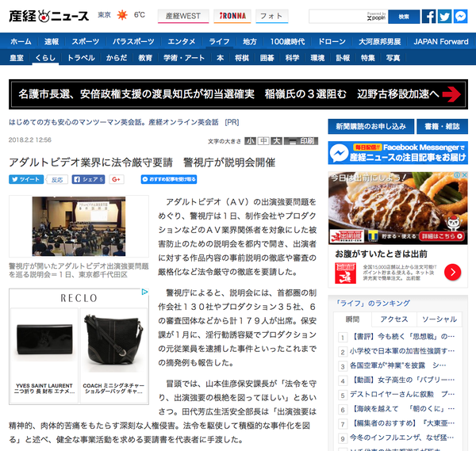Click the AdChoices icon on the RECLO ad

point(145,292)
